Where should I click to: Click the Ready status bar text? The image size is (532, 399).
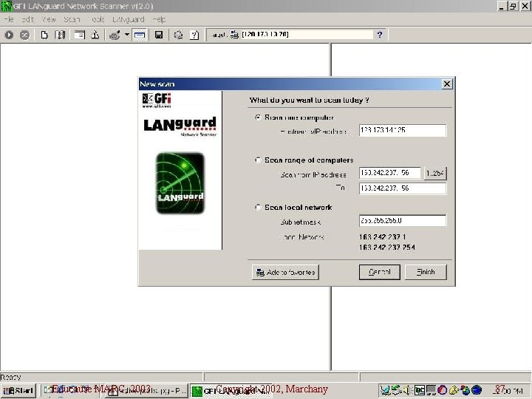click(10, 377)
